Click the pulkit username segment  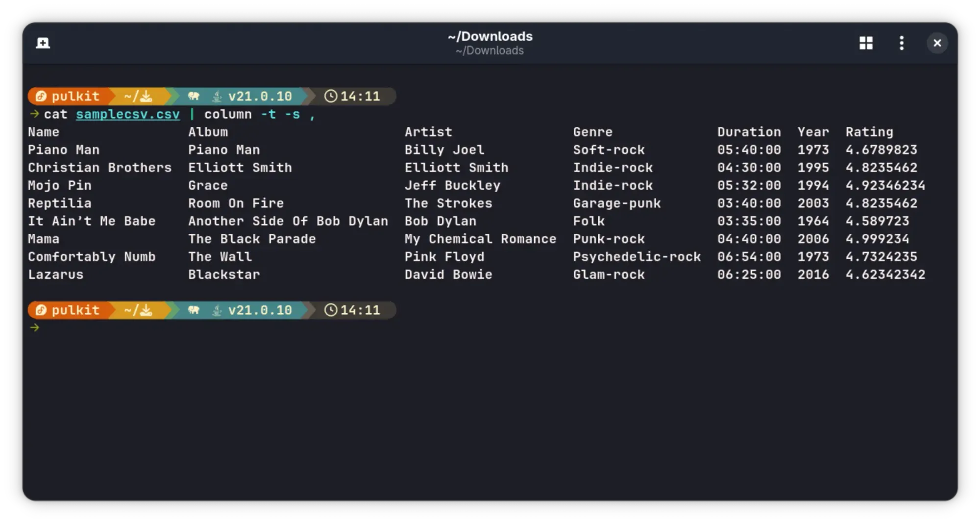pos(75,96)
